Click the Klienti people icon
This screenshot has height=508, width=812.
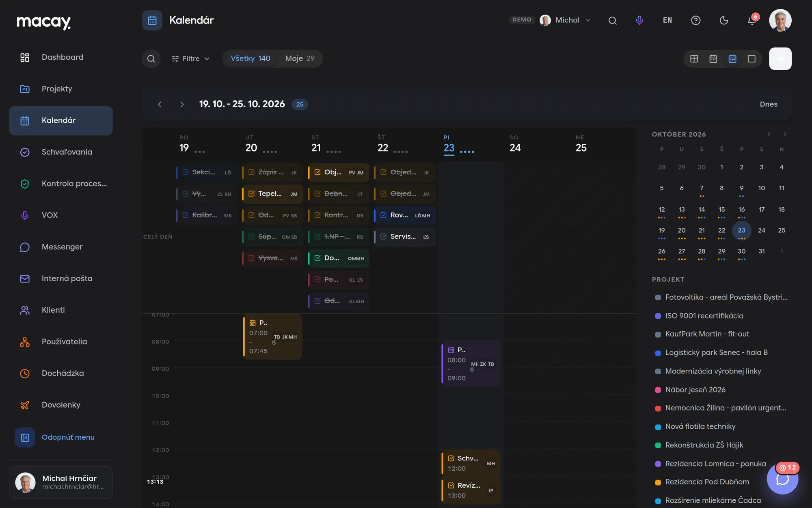25,310
